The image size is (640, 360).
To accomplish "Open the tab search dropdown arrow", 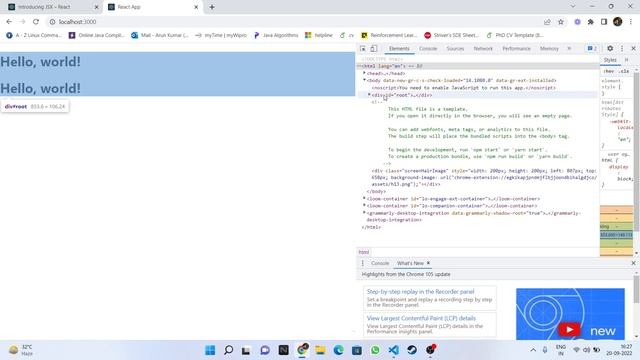I will [573, 7].
